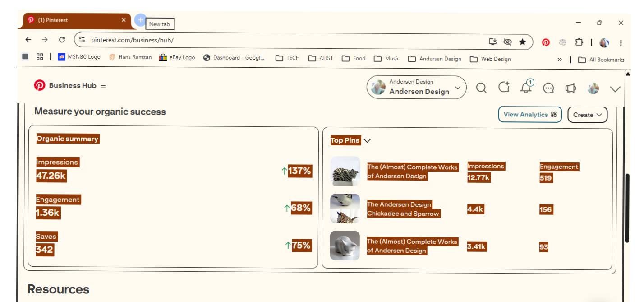
Task: Open the messages chat bubble icon
Action: coord(548,88)
